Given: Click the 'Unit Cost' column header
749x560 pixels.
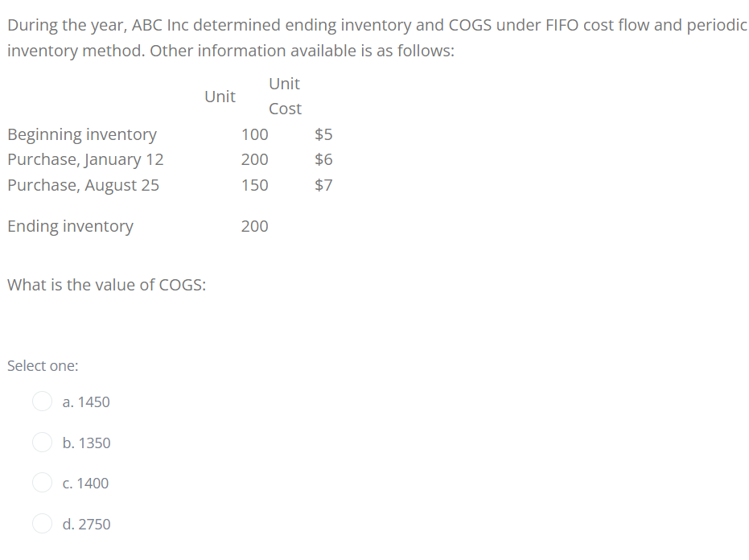Looking at the screenshot, I should [x=285, y=96].
